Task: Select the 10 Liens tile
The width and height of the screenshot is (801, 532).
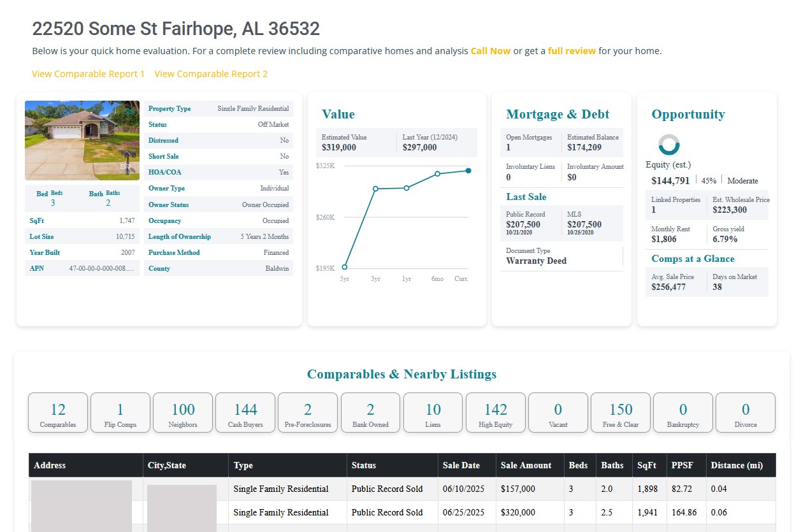Action: (x=433, y=413)
